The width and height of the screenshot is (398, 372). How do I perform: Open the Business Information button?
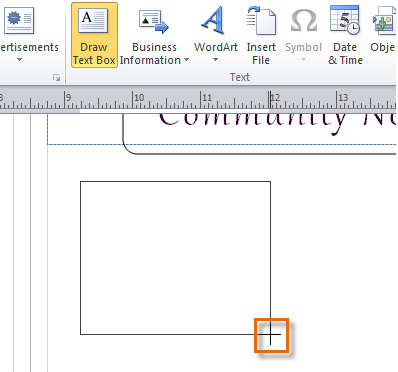[154, 35]
